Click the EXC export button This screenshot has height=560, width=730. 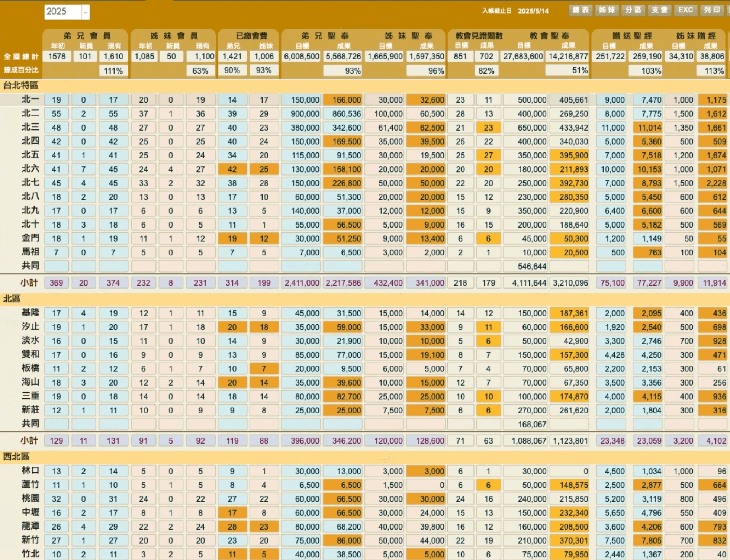(x=685, y=10)
